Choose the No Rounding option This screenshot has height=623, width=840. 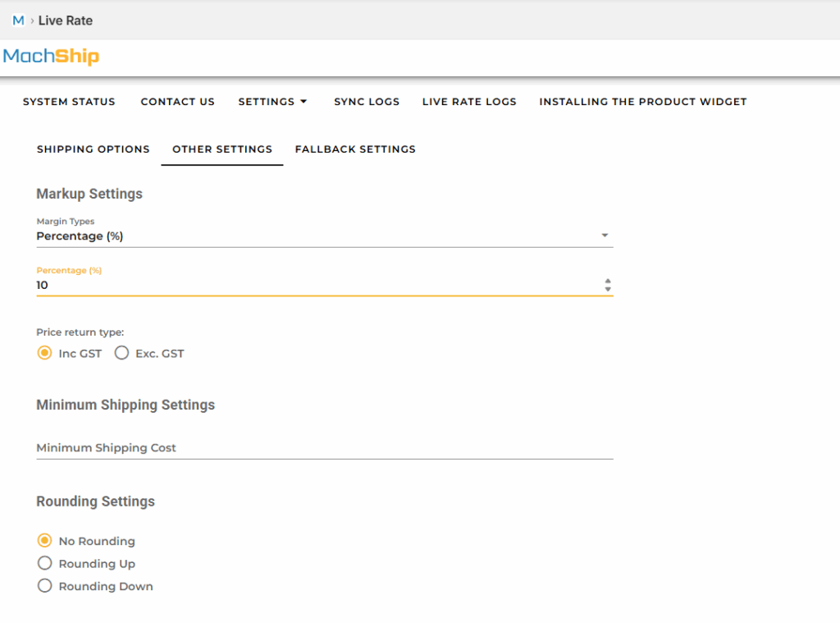tap(44, 541)
